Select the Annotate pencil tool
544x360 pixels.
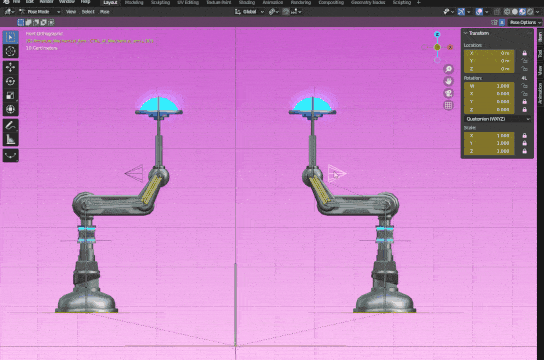coord(10,125)
